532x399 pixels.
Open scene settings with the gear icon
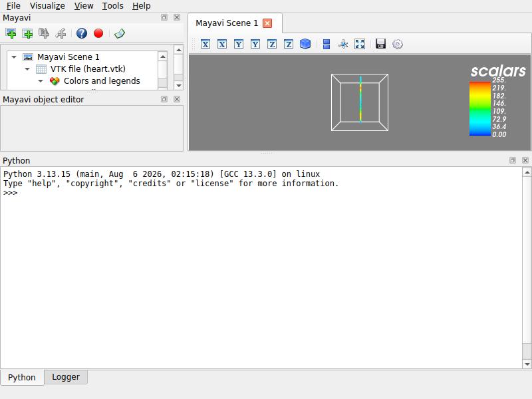[x=398, y=44]
